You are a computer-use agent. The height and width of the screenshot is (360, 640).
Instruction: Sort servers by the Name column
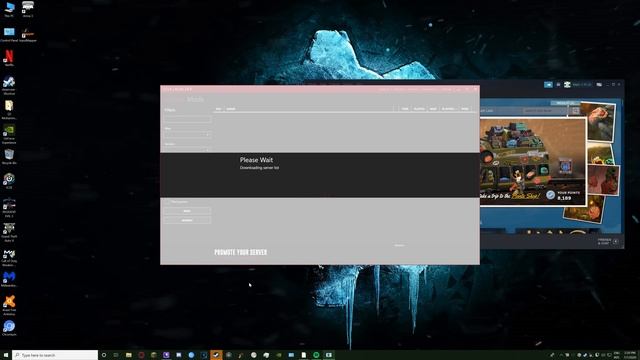(x=231, y=109)
